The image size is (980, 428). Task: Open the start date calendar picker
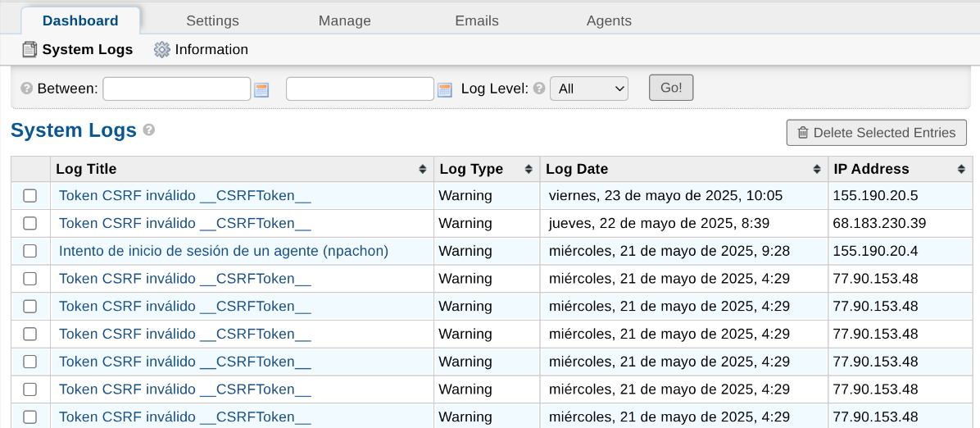[261, 89]
